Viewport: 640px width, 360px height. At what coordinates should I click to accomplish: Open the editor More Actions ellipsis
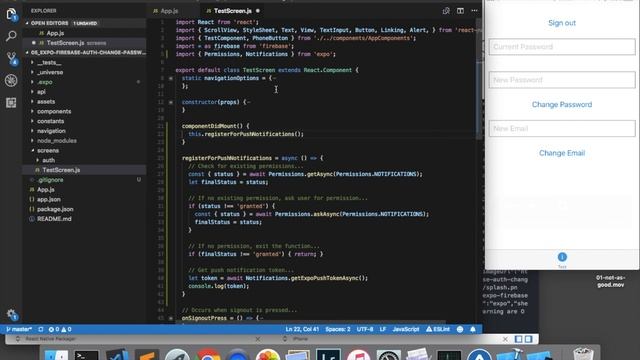474,11
